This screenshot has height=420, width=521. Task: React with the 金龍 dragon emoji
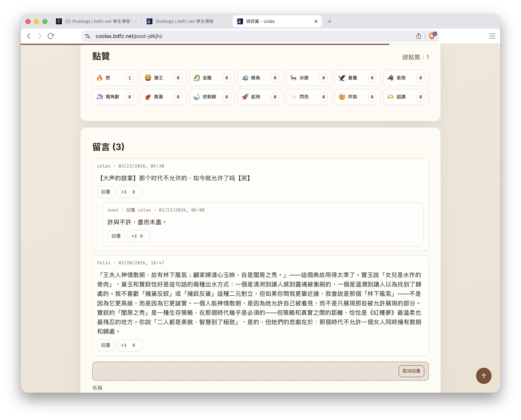[212, 78]
